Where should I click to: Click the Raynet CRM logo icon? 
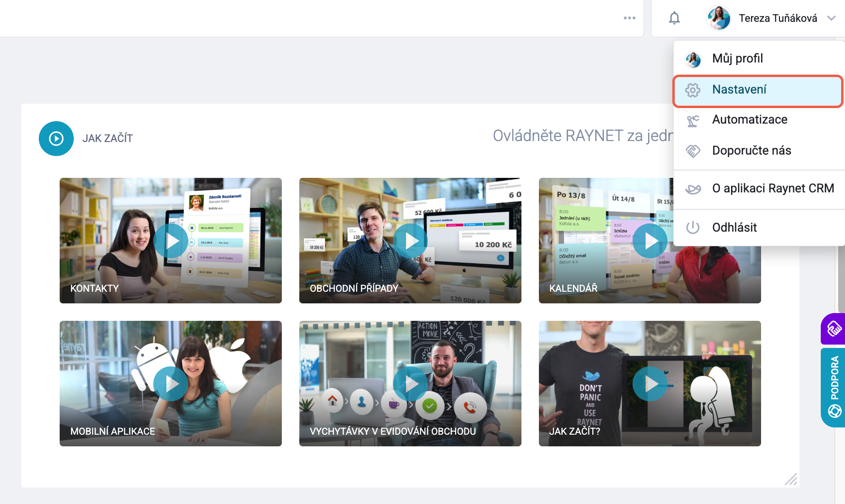[x=693, y=189]
